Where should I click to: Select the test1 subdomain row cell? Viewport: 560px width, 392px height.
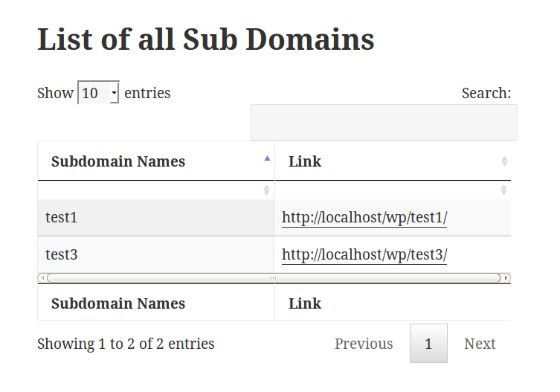click(156, 218)
